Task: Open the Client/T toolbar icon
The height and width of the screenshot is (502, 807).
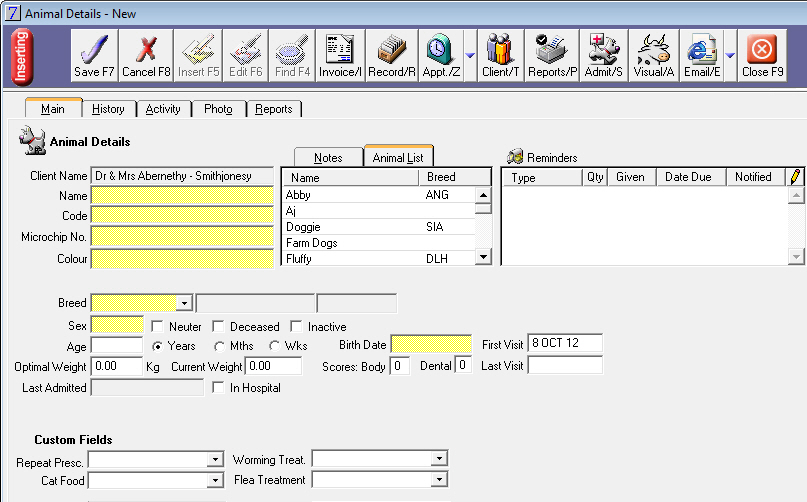Action: [500, 56]
